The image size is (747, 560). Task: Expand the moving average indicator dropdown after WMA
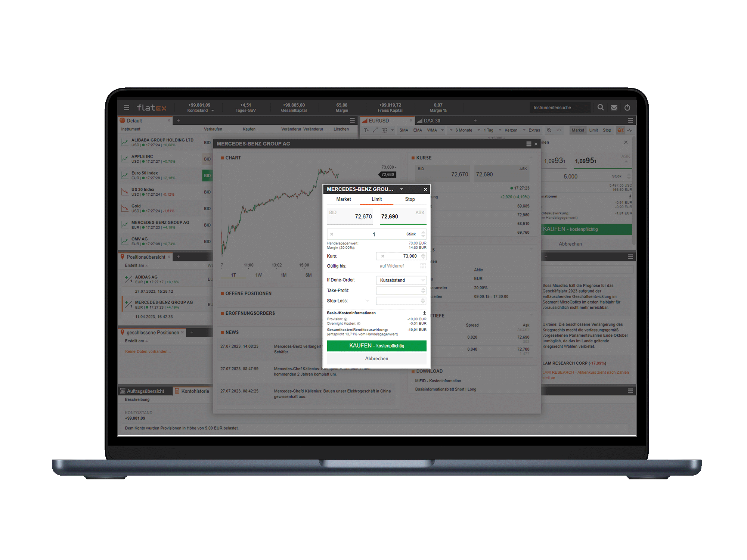point(443,130)
